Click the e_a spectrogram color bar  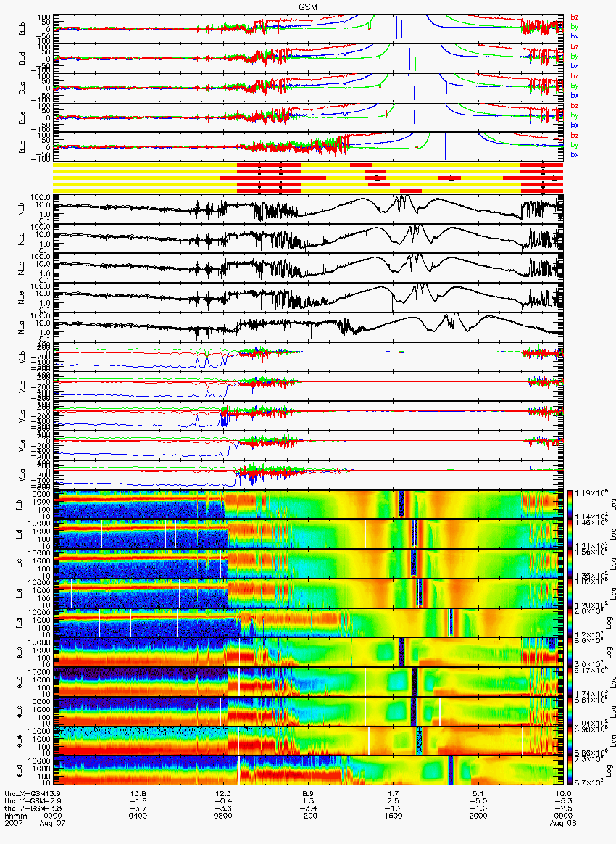(569, 771)
